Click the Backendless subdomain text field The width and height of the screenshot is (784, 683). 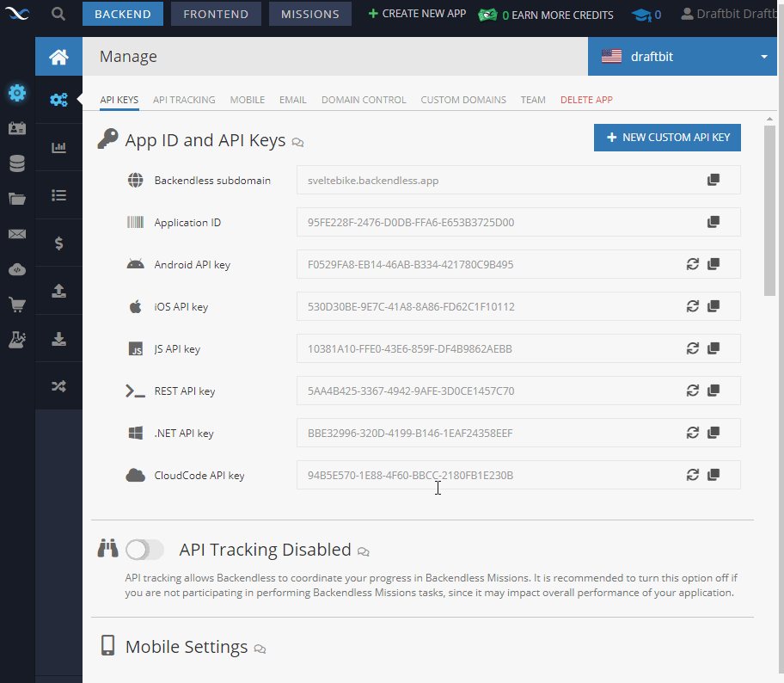point(518,180)
